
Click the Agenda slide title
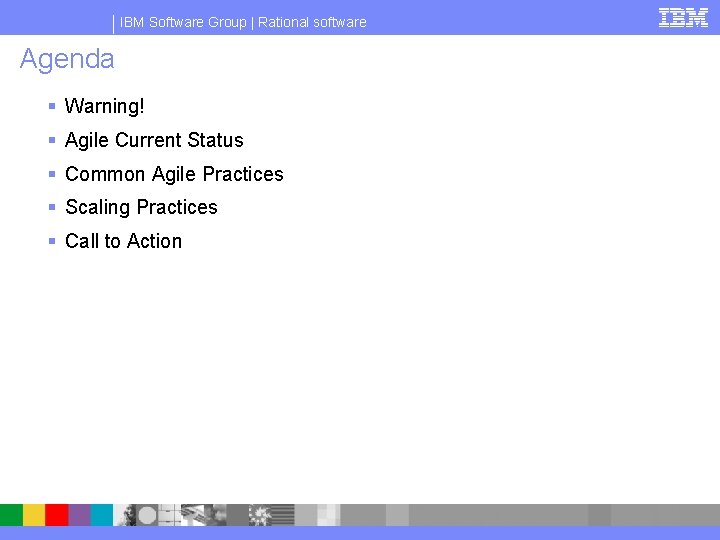[67, 60]
